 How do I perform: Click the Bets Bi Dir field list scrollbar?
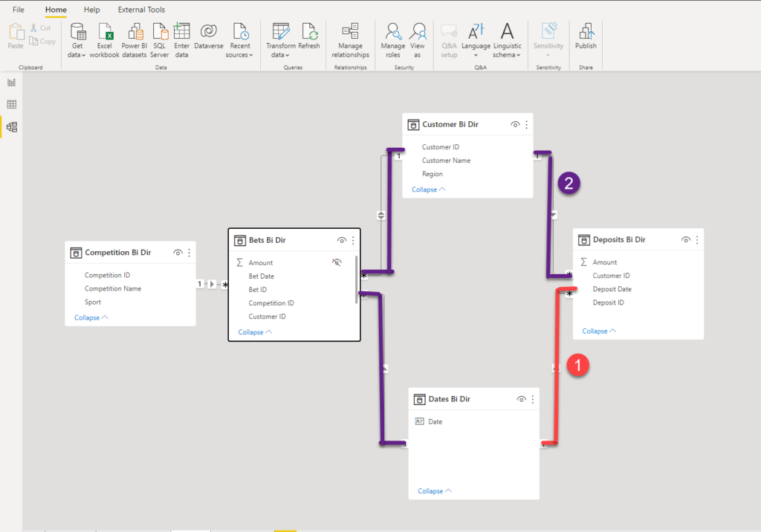click(x=357, y=279)
